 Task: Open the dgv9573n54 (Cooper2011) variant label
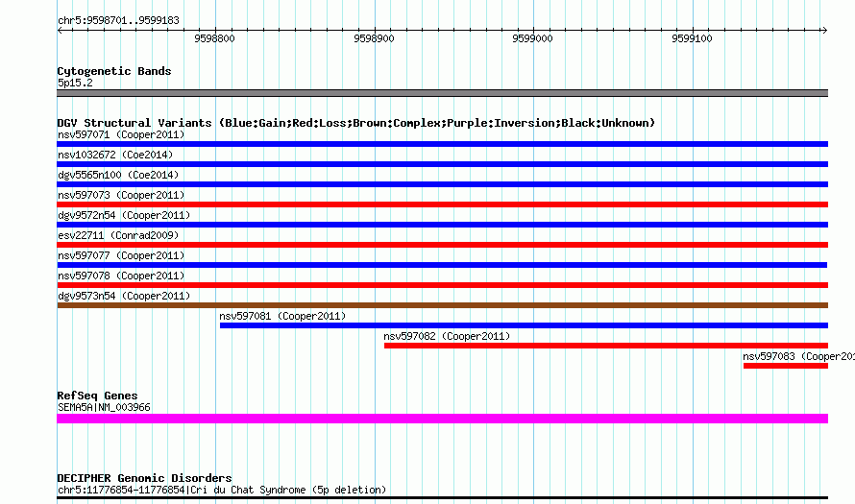tap(124, 296)
